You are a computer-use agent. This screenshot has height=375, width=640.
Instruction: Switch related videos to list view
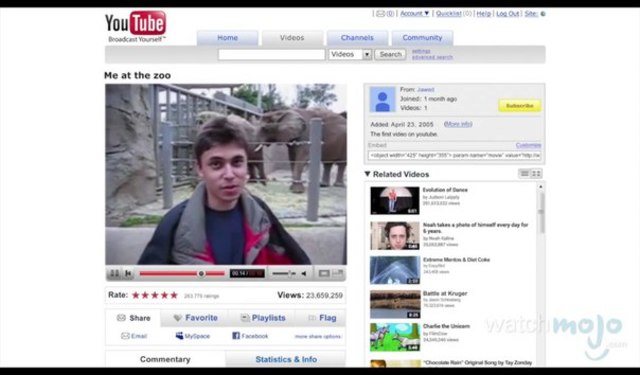pyautogui.click(x=524, y=174)
